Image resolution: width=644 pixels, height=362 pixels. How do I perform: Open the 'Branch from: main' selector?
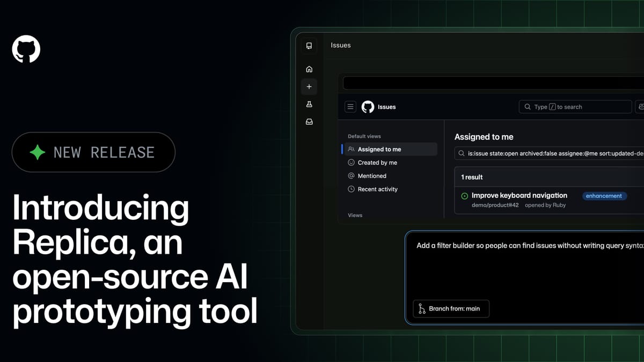click(x=451, y=309)
